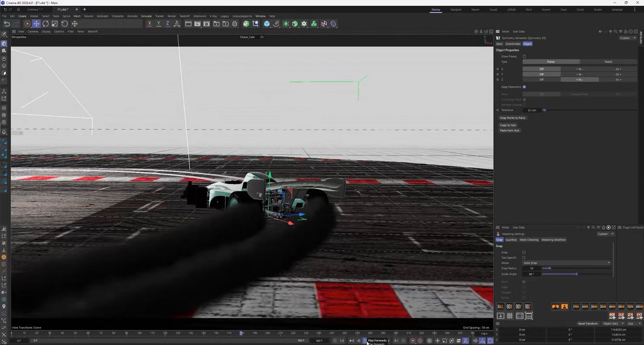Enable the Snap checkbox
This screenshot has width=644, height=345.
pyautogui.click(x=524, y=252)
